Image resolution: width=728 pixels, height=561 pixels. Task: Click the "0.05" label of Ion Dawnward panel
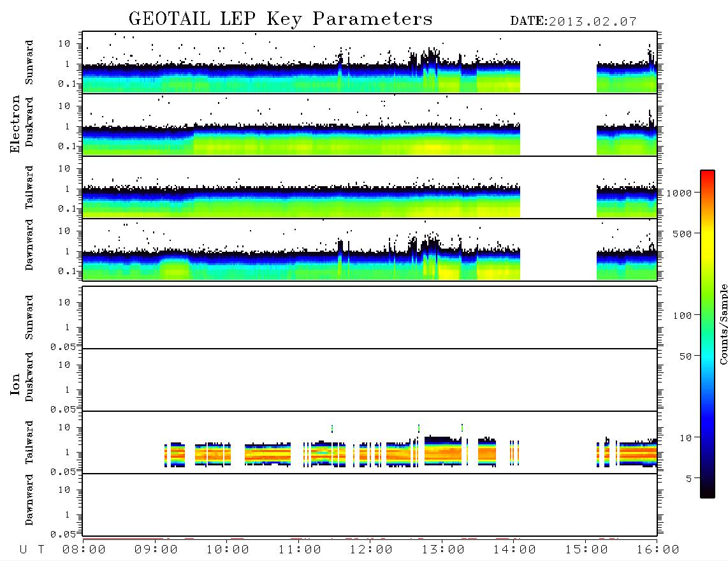(63, 534)
